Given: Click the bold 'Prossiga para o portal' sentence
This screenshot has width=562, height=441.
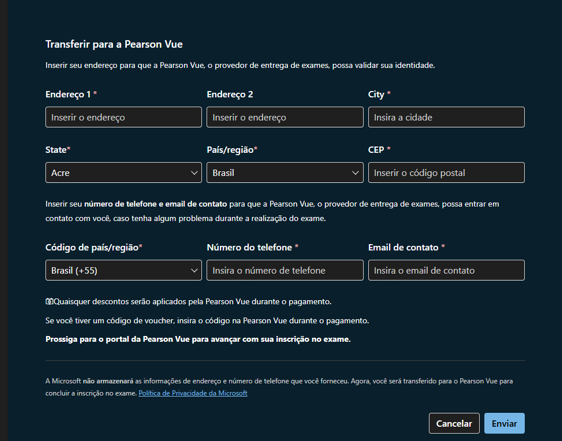Looking at the screenshot, I should [198, 339].
